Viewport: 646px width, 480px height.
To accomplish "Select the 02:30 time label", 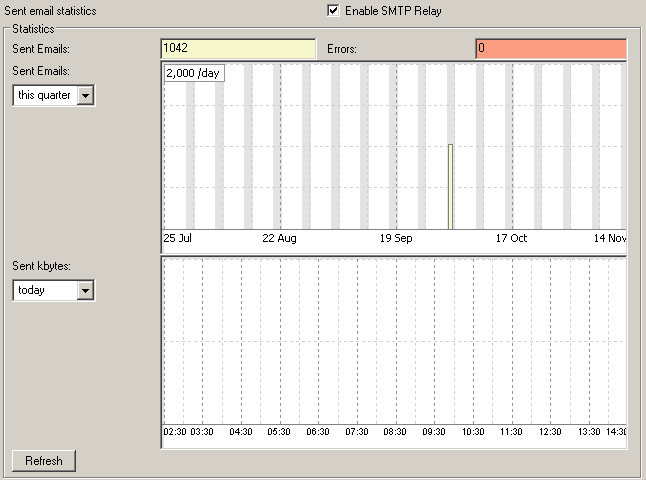I will pyautogui.click(x=174, y=432).
